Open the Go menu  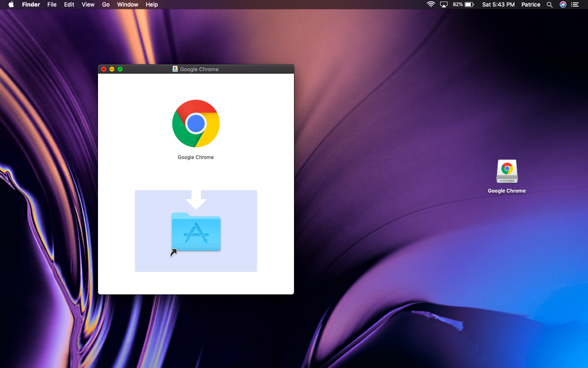point(106,4)
